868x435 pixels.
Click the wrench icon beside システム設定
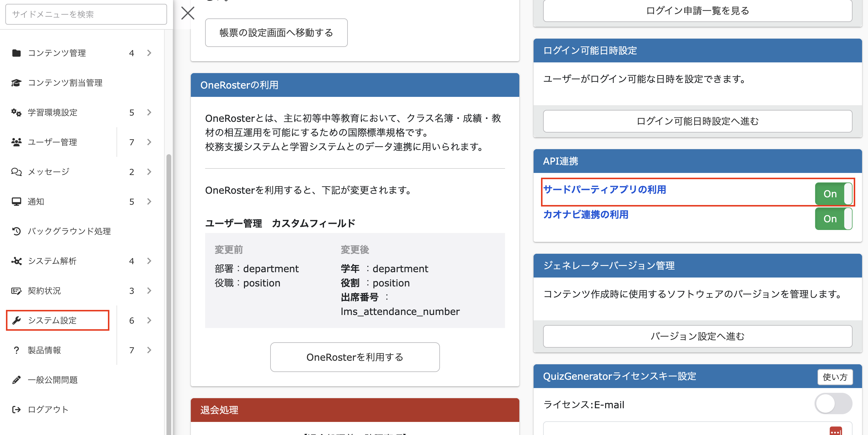click(x=16, y=320)
